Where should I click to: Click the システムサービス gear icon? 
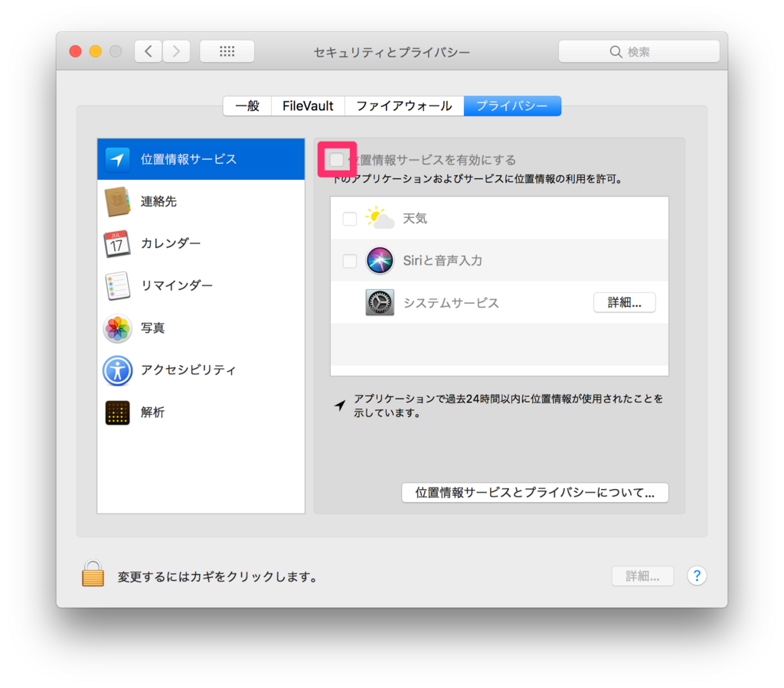pyautogui.click(x=381, y=302)
